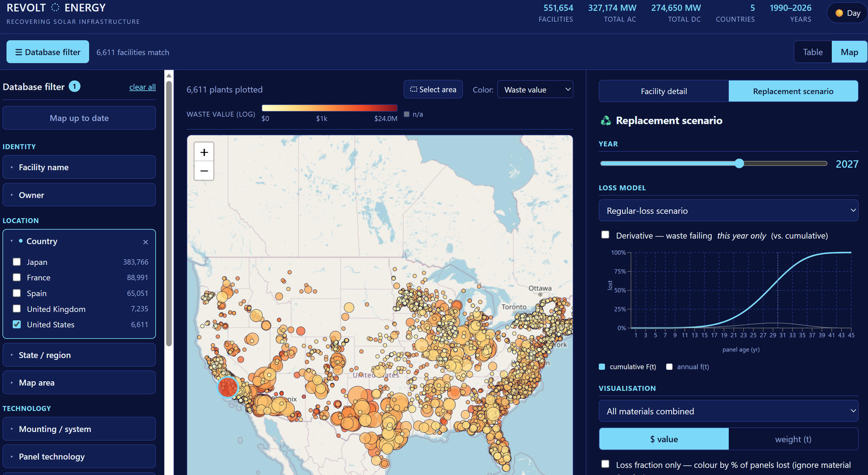This screenshot has width=868, height=475.
Task: Remove Country filter with the X icon
Action: tap(146, 242)
